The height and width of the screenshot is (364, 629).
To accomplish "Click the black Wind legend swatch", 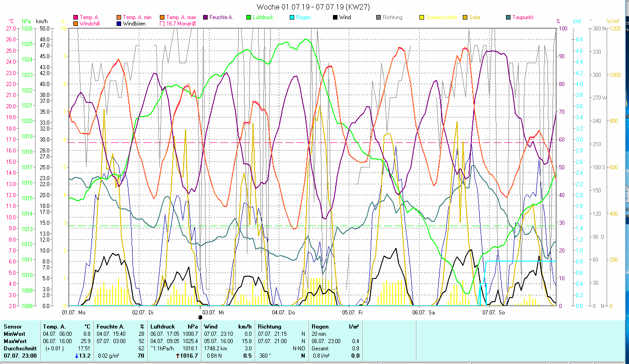I will tap(336, 18).
